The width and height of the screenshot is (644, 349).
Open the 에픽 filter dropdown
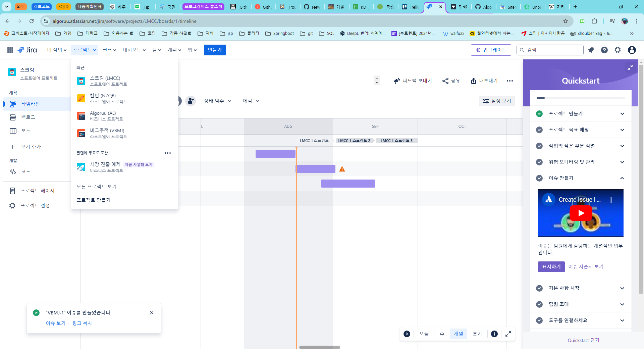point(251,101)
